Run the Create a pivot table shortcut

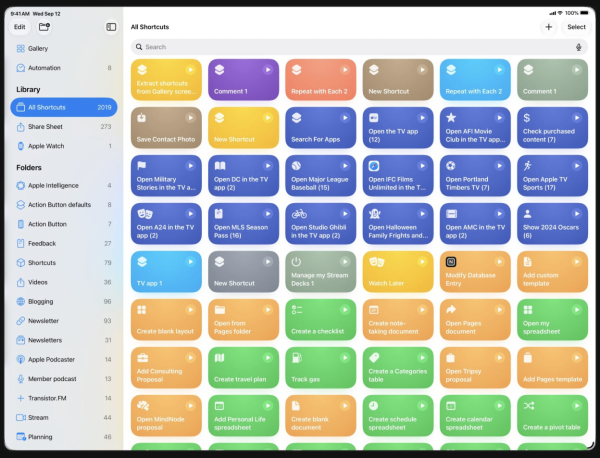[x=577, y=406]
